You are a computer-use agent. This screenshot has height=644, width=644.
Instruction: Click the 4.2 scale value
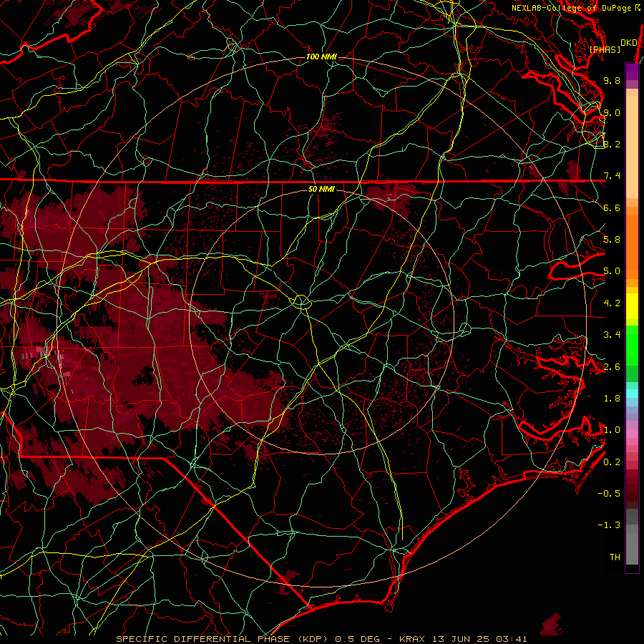pyautogui.click(x=612, y=303)
